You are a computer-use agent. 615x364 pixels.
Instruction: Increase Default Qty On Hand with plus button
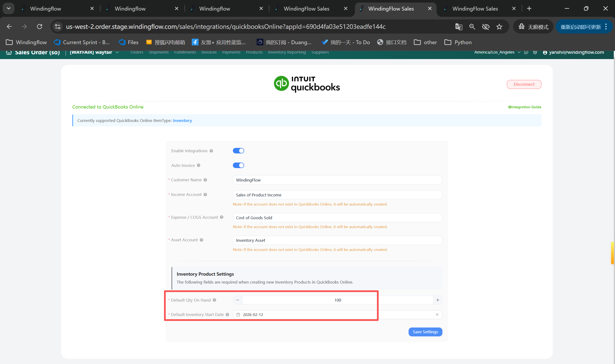(x=438, y=300)
